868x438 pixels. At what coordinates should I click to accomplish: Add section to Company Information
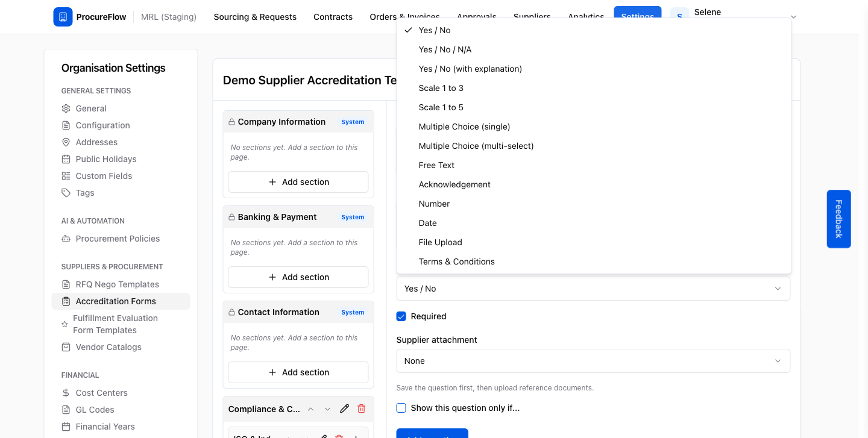(298, 182)
